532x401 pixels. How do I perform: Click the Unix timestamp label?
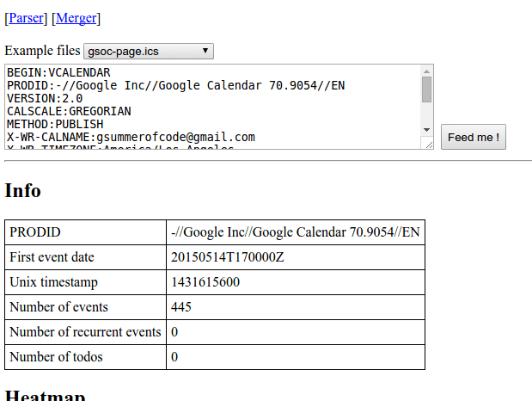[x=53, y=282]
